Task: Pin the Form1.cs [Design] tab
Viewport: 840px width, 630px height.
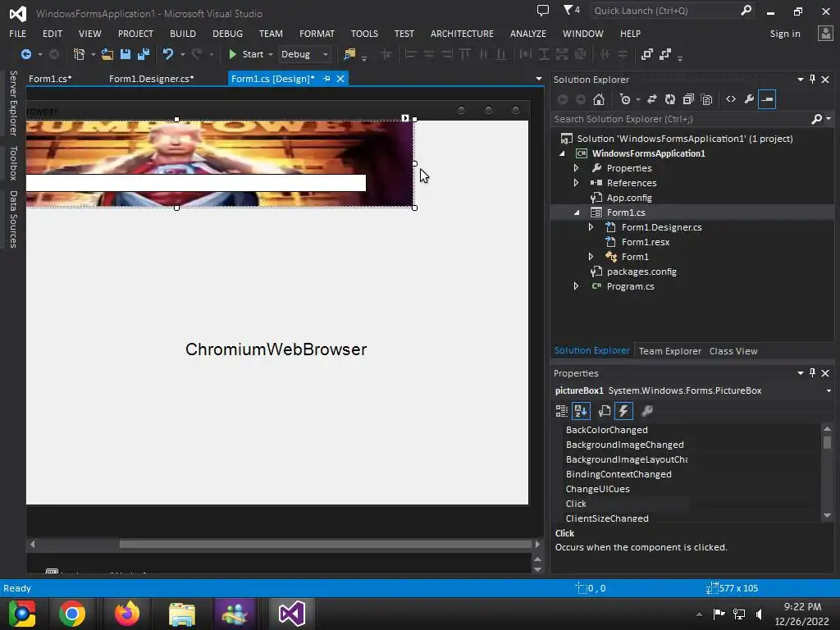Action: point(326,79)
